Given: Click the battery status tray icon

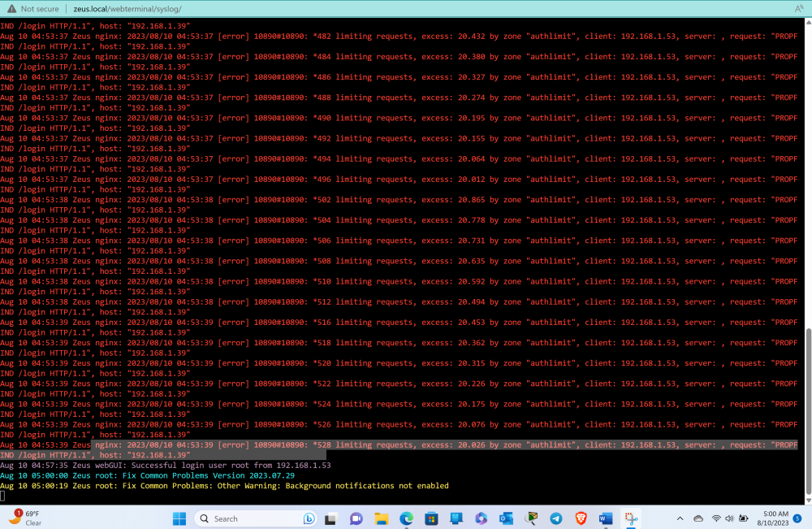Looking at the screenshot, I should click(744, 518).
